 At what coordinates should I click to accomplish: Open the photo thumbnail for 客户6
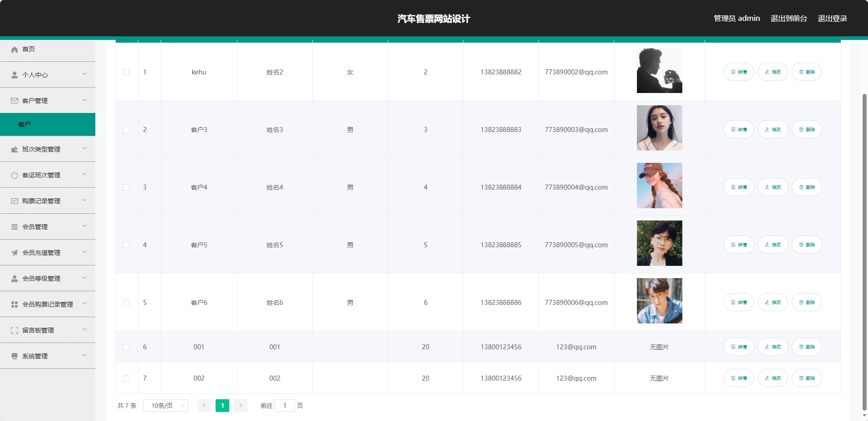coord(660,301)
